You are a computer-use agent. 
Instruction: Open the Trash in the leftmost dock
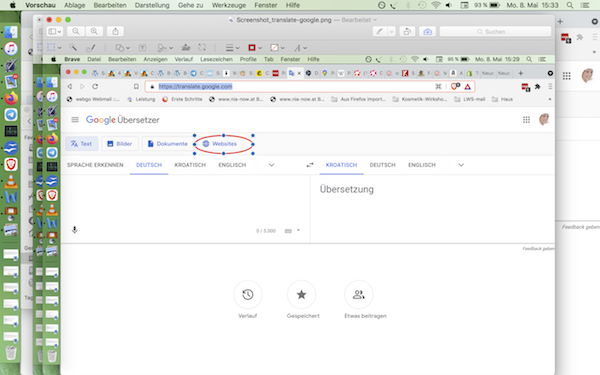11,353
